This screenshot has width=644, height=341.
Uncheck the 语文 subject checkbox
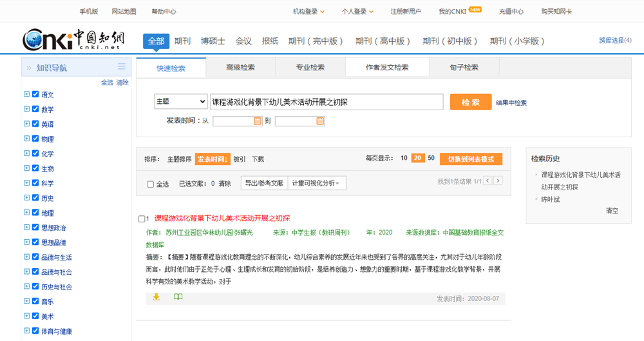pyautogui.click(x=35, y=94)
